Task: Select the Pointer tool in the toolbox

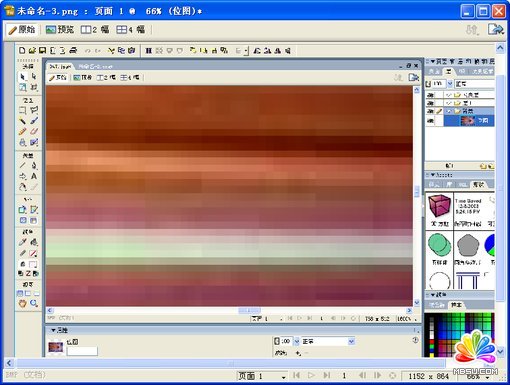Action: coord(22,77)
